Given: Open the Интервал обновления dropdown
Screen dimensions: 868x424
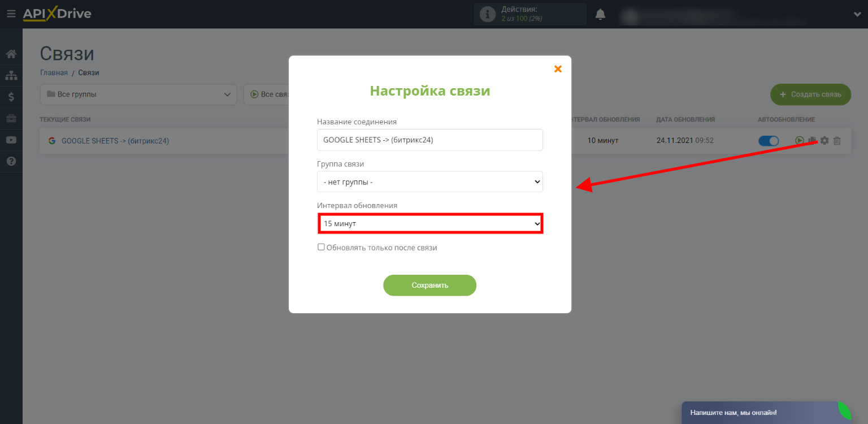Looking at the screenshot, I should (x=430, y=224).
